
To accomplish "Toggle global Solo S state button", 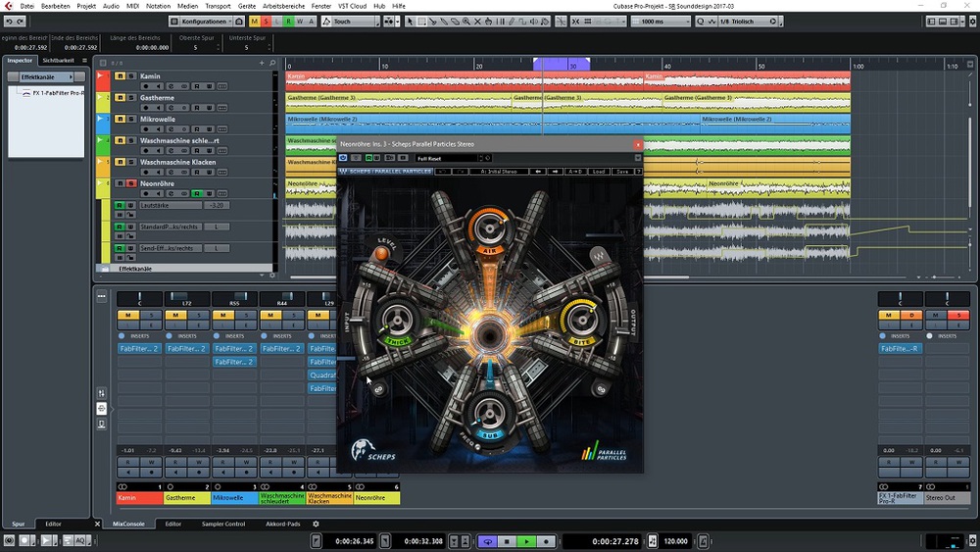I will tap(266, 22).
